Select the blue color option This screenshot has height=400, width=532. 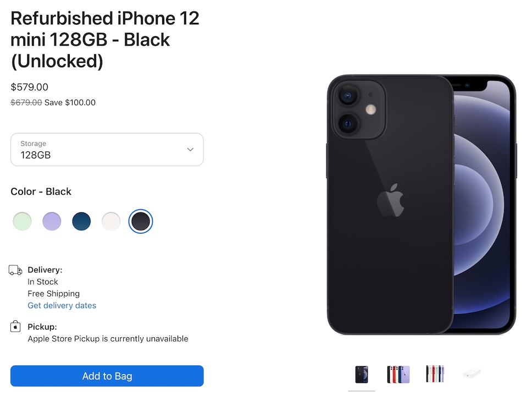pyautogui.click(x=81, y=221)
